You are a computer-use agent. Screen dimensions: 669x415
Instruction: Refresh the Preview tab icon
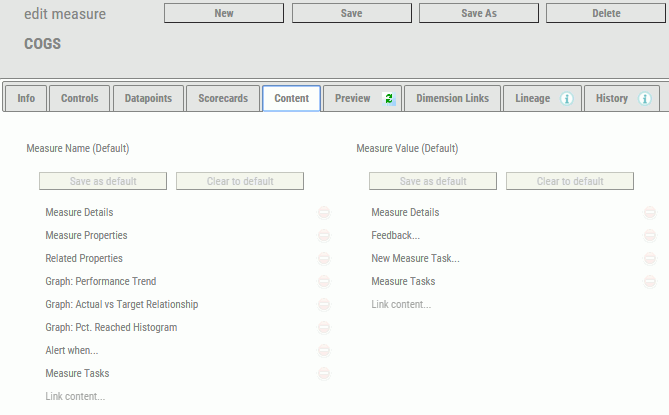tap(389, 99)
